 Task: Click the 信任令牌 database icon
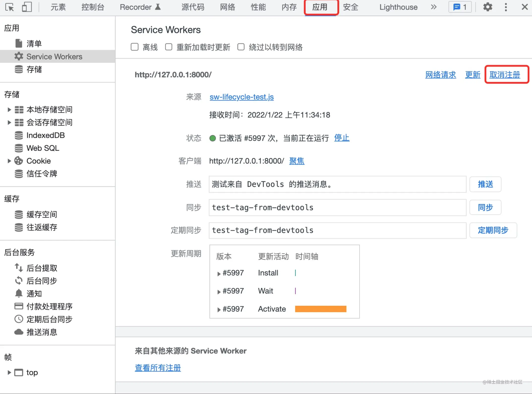pyautogui.click(x=19, y=174)
